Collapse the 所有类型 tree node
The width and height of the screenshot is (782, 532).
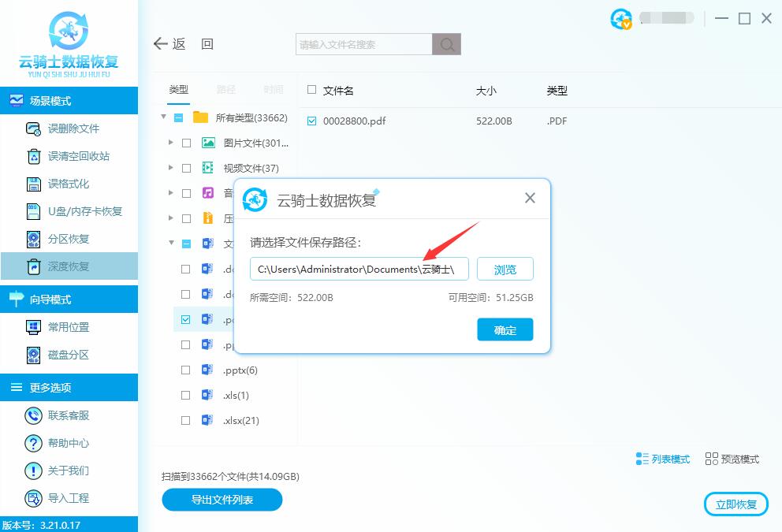[x=163, y=117]
